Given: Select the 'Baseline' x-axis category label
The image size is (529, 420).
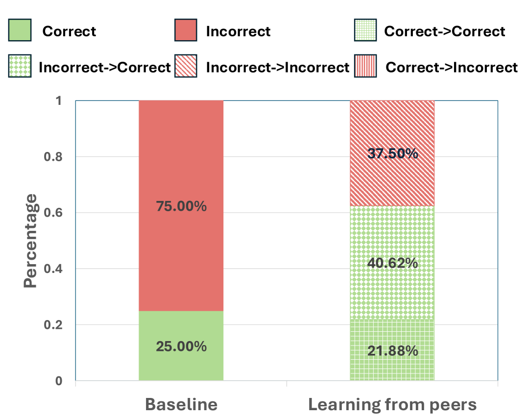Looking at the screenshot, I should coord(181,405).
